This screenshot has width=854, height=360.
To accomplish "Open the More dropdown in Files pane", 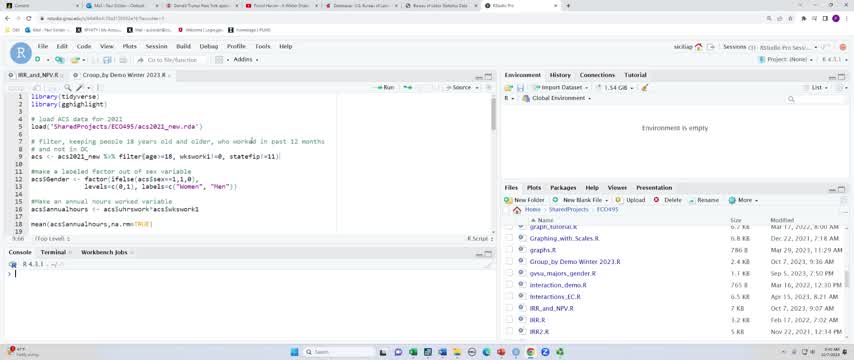I will [743, 200].
